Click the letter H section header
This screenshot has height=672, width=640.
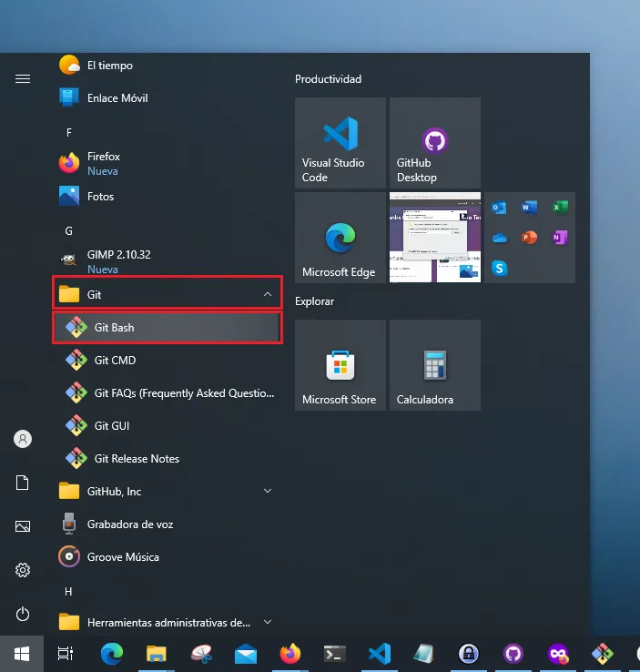pyautogui.click(x=68, y=592)
